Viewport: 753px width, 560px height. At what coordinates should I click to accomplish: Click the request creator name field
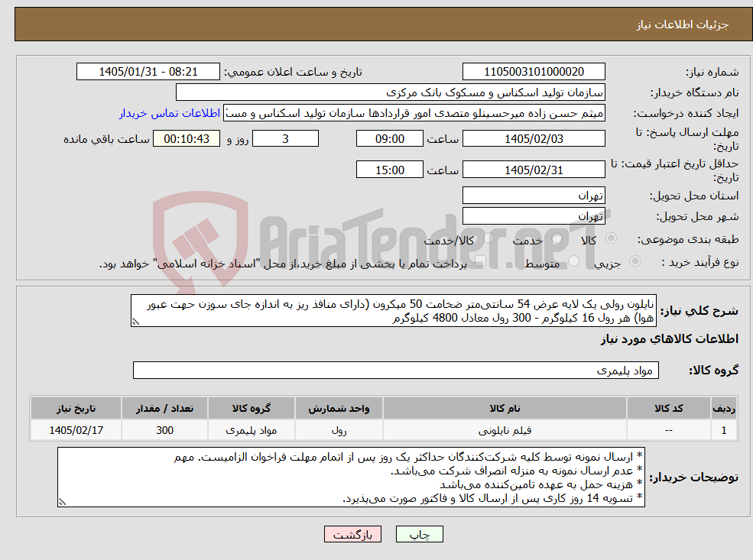click(x=414, y=113)
